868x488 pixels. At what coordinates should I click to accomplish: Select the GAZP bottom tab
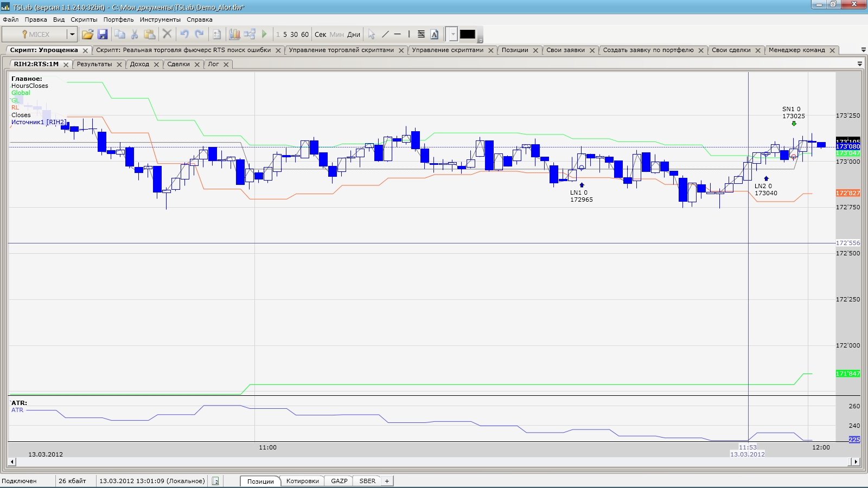[339, 481]
